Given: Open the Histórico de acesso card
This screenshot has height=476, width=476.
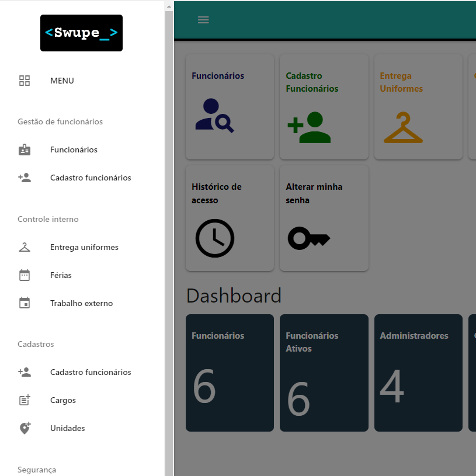Looking at the screenshot, I should 230,218.
